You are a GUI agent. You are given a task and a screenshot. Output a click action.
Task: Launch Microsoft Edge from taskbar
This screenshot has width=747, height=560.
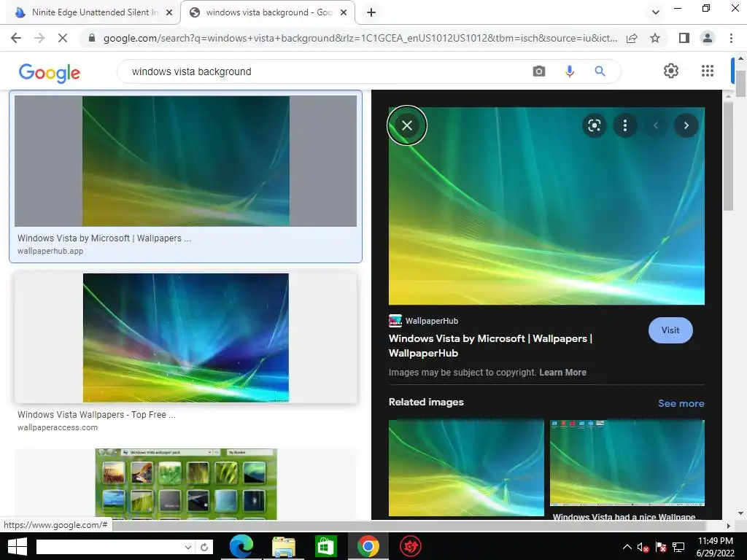pos(241,546)
